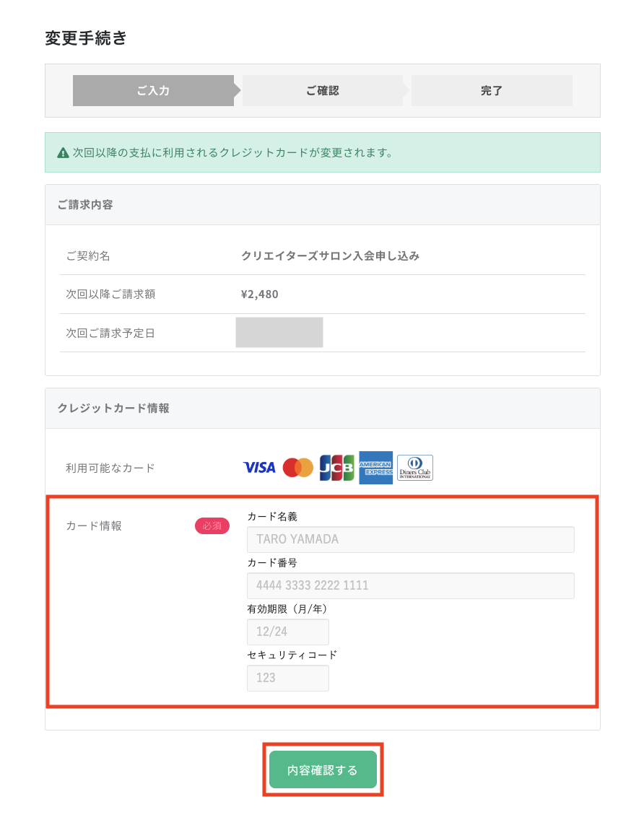Viewport: 644px width, 833px height.
Task: Click the JCB card icon
Action: pyautogui.click(x=336, y=467)
